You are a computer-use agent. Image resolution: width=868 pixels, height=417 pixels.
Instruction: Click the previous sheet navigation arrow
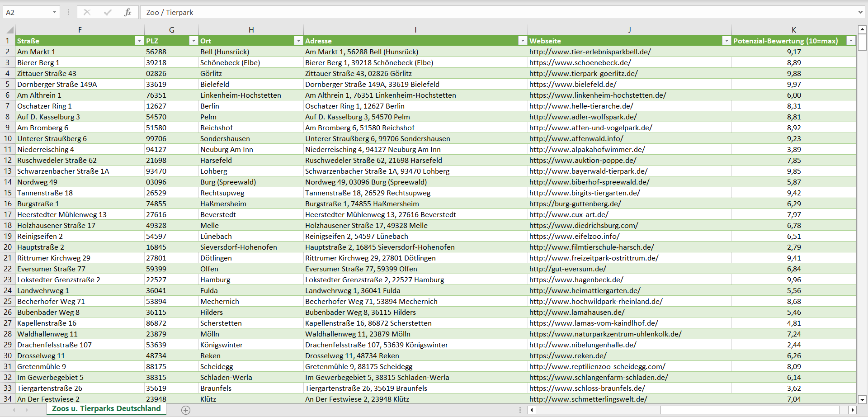click(x=14, y=410)
